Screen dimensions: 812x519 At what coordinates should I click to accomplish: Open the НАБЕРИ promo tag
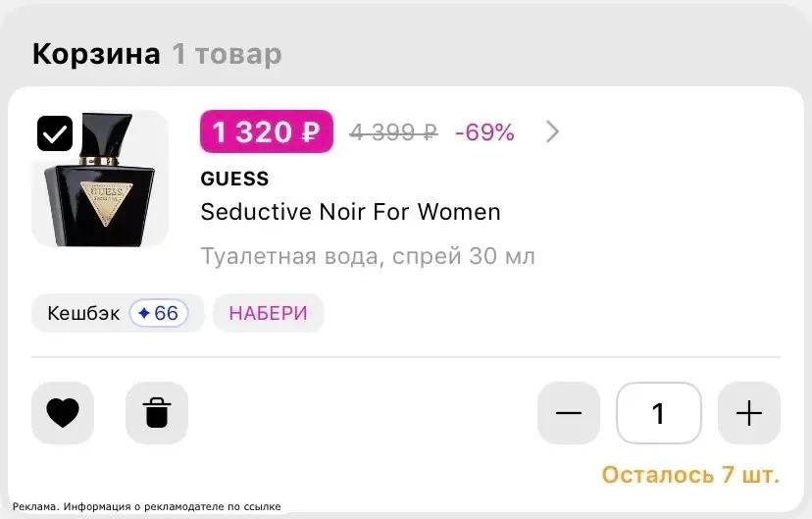point(269,313)
